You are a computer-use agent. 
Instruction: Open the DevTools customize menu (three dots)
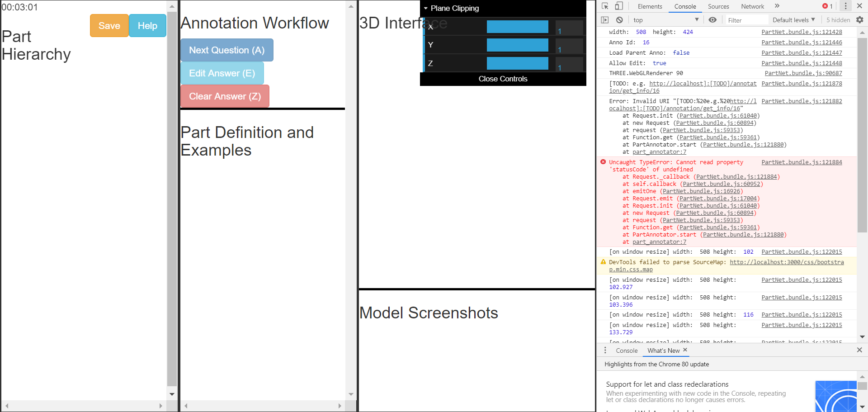[x=847, y=6]
